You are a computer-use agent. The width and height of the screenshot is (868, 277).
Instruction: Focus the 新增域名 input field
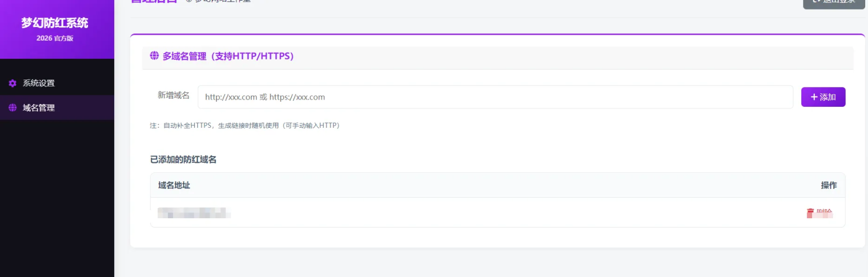point(495,97)
